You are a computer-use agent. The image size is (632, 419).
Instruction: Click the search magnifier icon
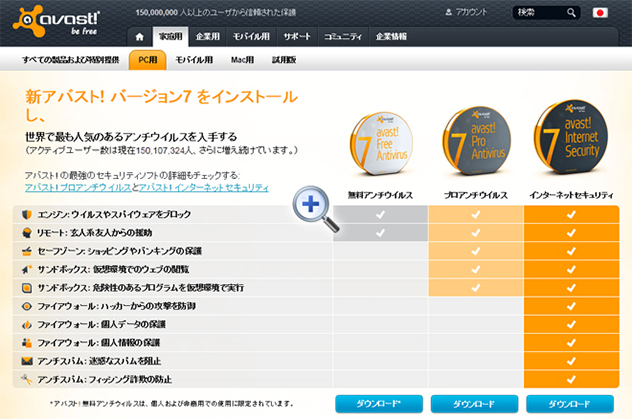point(571,13)
